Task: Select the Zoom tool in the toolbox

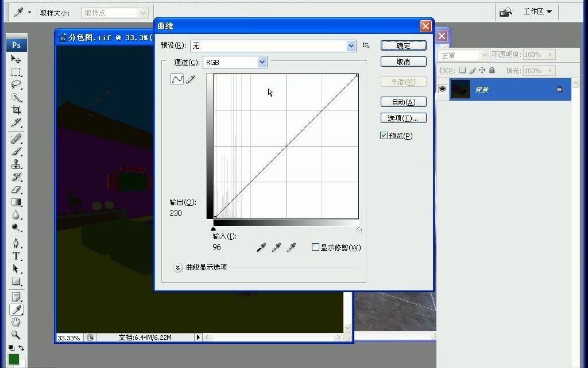Action: click(16, 335)
